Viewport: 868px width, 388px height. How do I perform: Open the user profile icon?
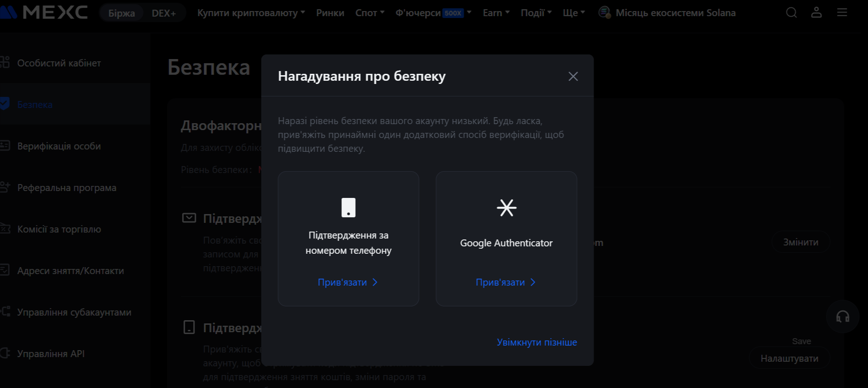[816, 12]
